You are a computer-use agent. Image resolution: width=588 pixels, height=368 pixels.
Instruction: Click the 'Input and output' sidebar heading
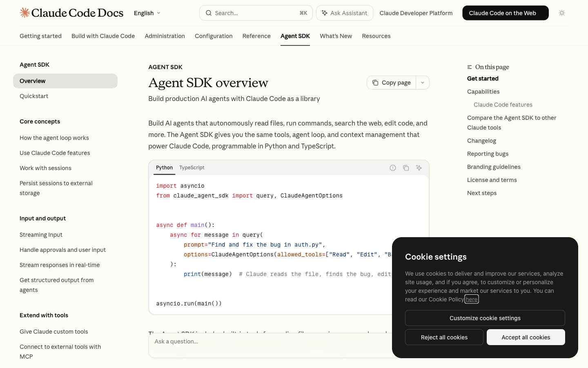click(42, 218)
